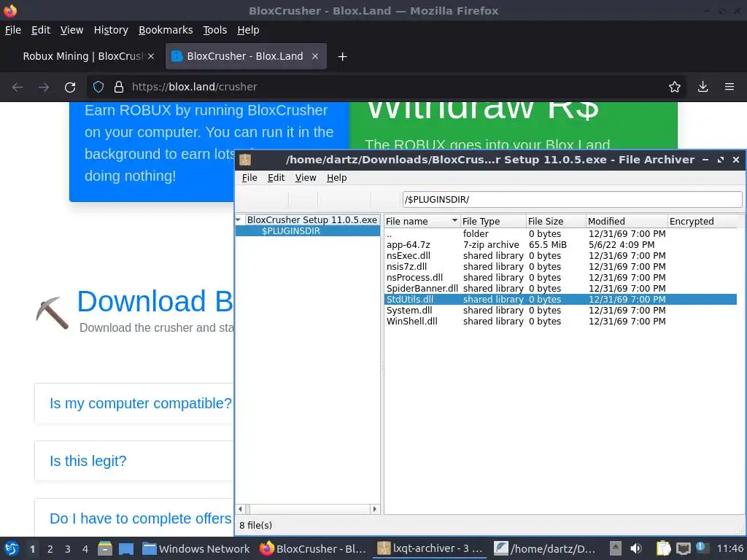
Task: Collapse BloxCrusher Setup 11.0.5.exe tree node
Action: [239, 220]
